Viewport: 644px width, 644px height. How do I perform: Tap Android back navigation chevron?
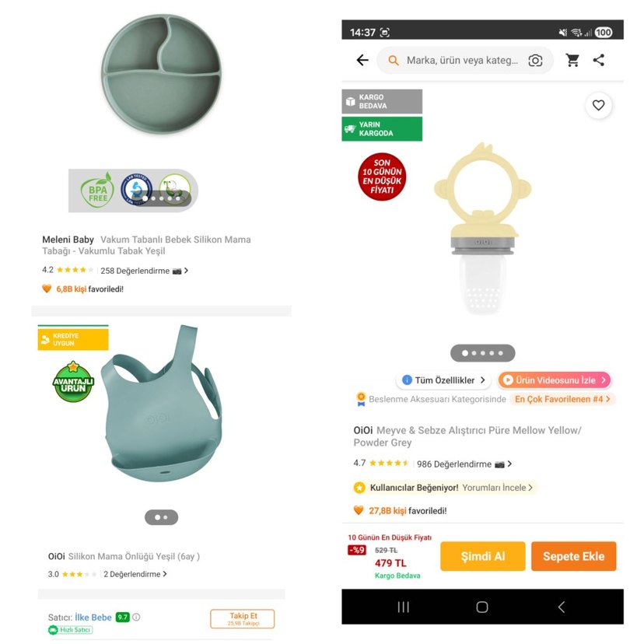click(562, 607)
